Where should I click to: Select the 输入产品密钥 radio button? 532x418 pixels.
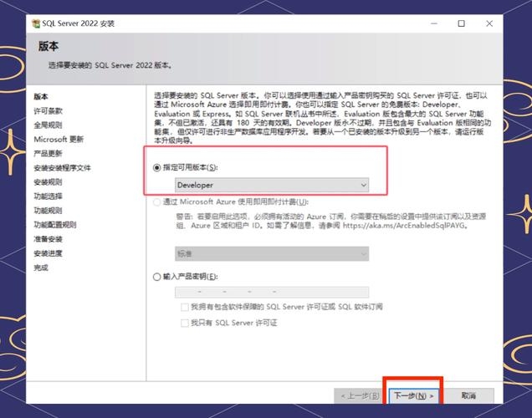[156, 277]
